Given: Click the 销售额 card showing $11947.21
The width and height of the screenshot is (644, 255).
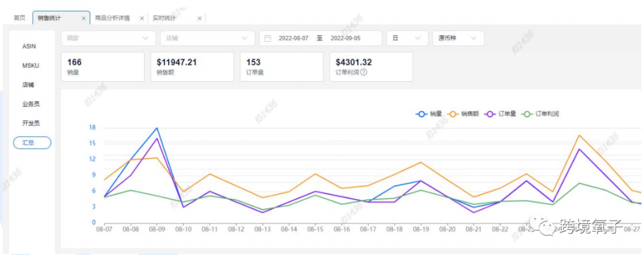Looking at the screenshot, I should (x=192, y=67).
